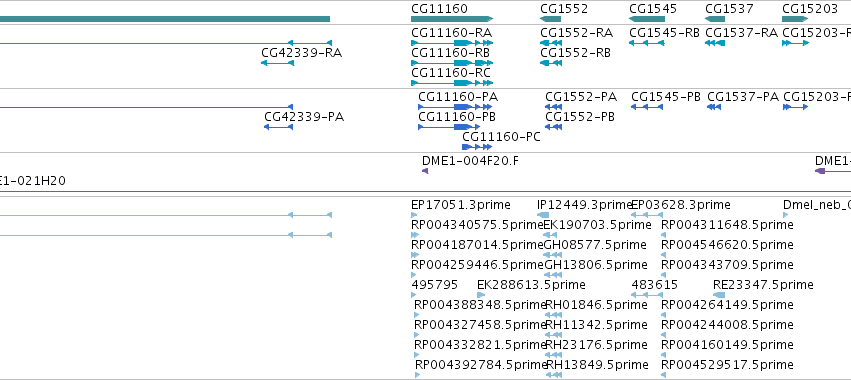Image resolution: width=851 pixels, height=380 pixels.
Task: Click EST RH23176.5prime
Action: [x=596, y=345]
